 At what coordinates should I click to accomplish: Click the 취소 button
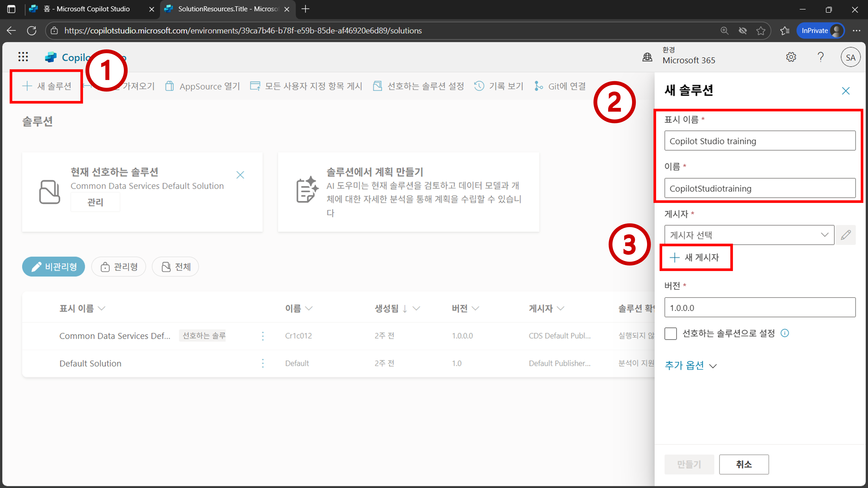743,464
